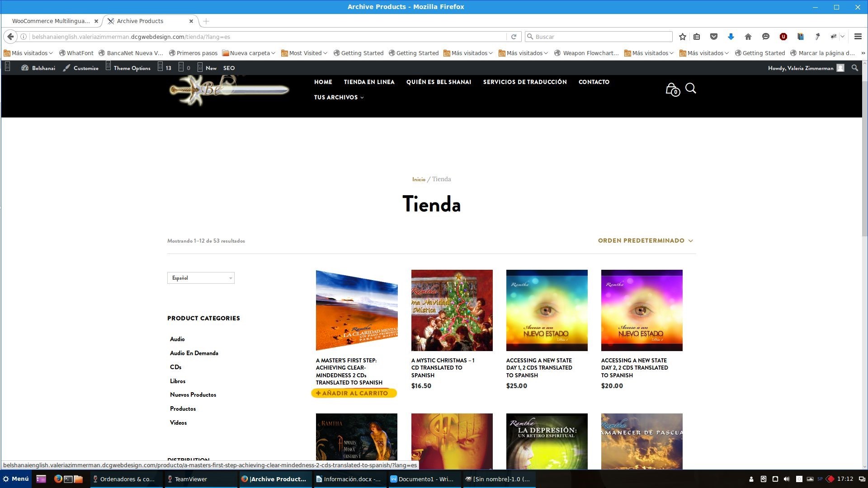Open Accessing a New State Day 2 title
The height and width of the screenshot is (488, 868).
coord(635,368)
